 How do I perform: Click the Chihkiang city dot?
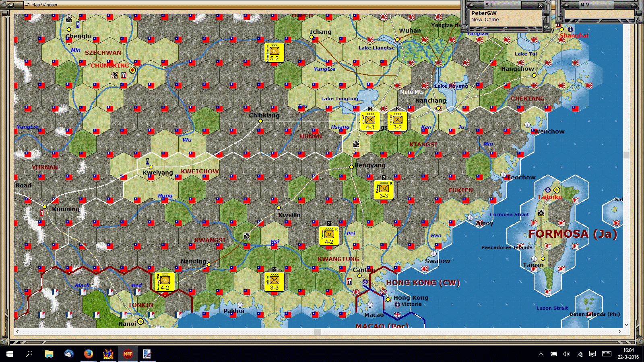click(260, 121)
